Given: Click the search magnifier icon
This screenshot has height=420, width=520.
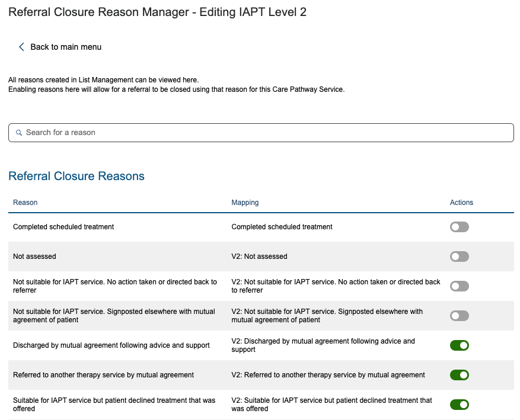Looking at the screenshot, I should (19, 133).
